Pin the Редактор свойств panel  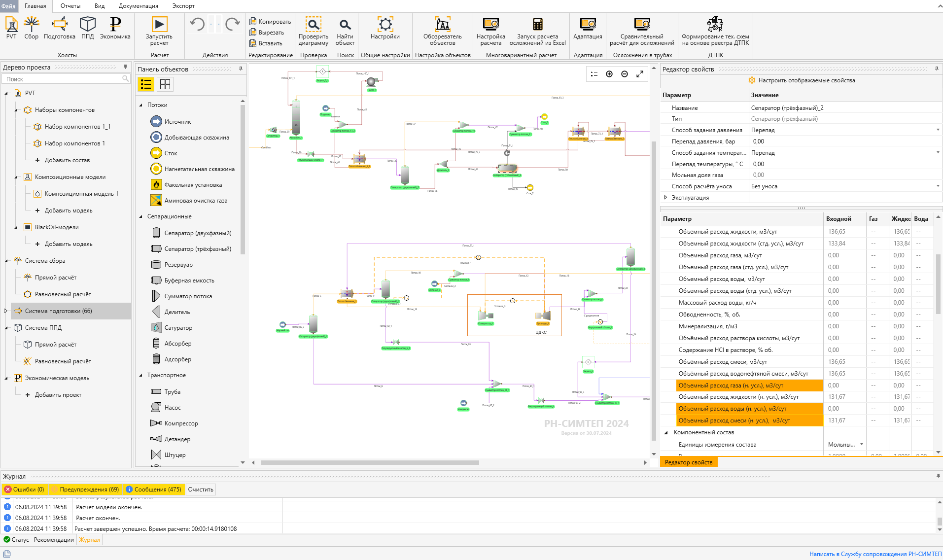(937, 69)
